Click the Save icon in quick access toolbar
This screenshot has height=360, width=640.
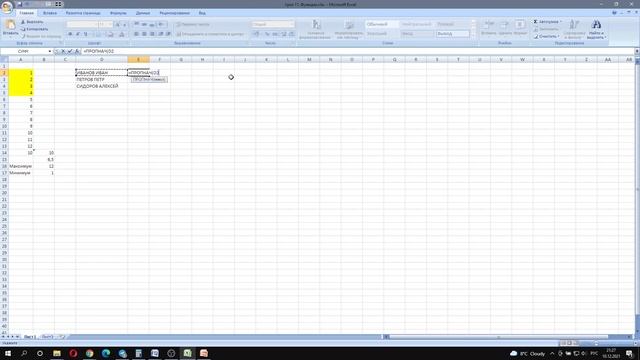[x=19, y=4]
